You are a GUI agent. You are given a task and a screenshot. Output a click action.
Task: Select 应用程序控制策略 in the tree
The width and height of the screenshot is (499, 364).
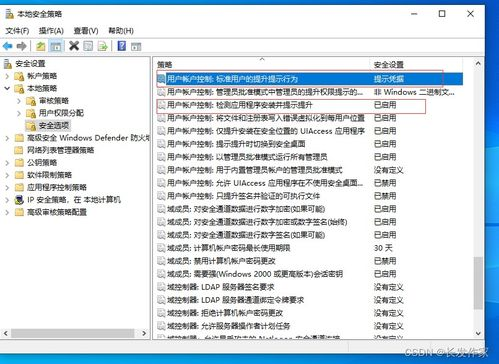tap(57, 188)
